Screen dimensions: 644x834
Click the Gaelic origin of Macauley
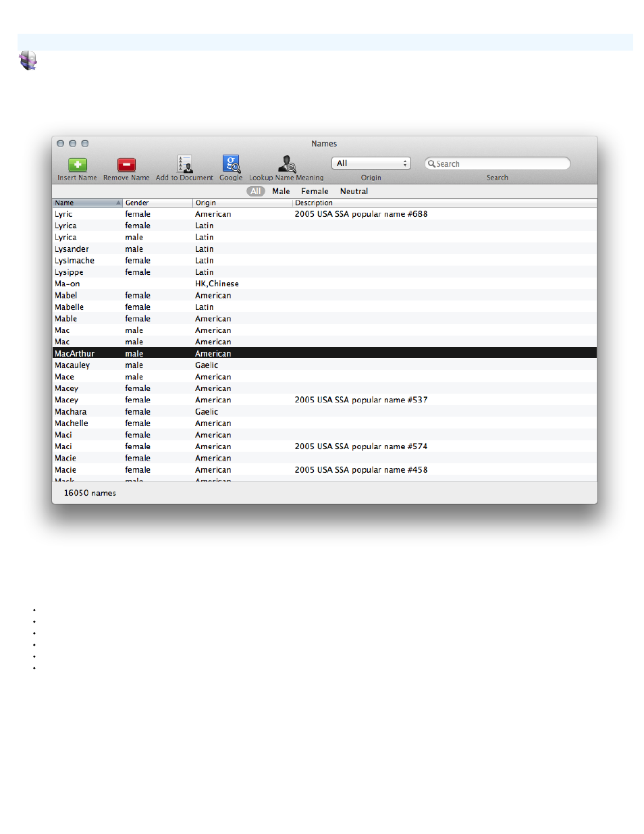207,365
